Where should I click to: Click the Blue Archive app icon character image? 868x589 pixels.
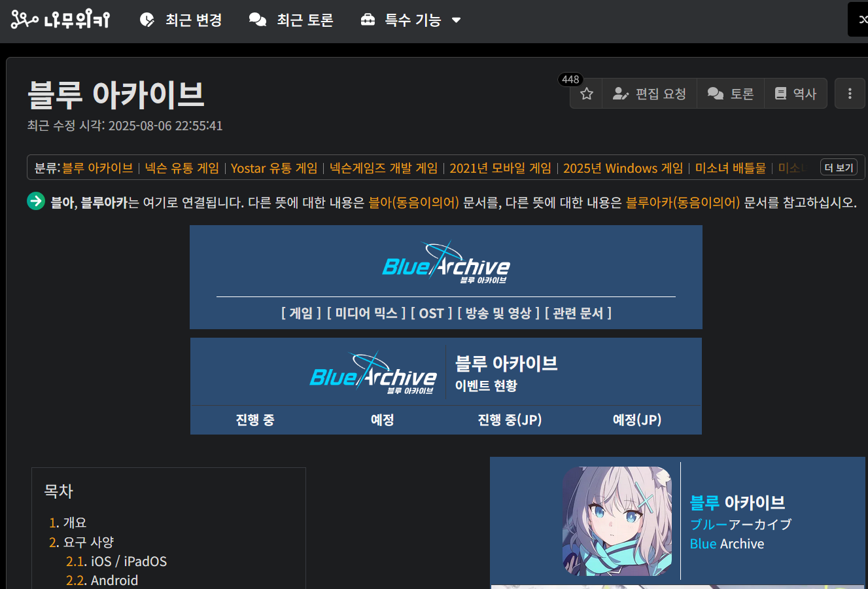[x=617, y=521]
